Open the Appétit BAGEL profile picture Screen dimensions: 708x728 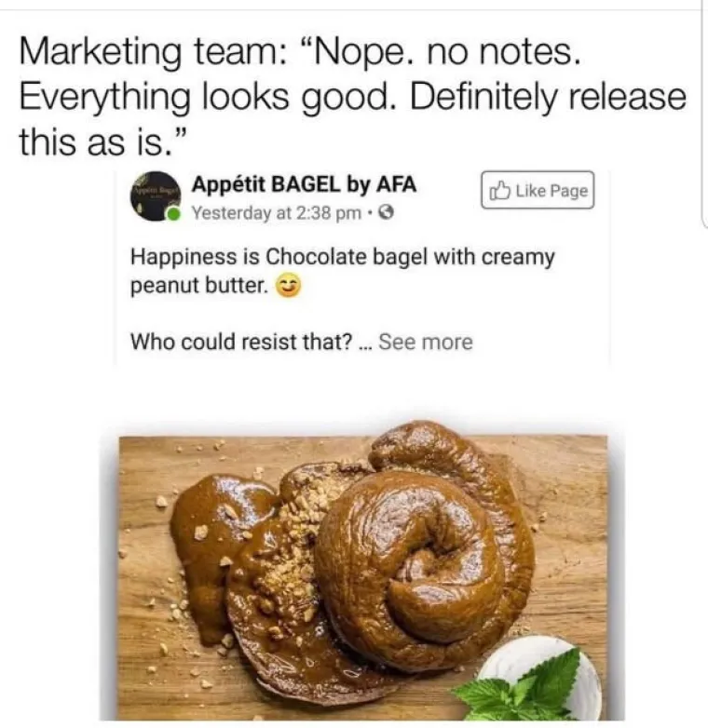156,195
